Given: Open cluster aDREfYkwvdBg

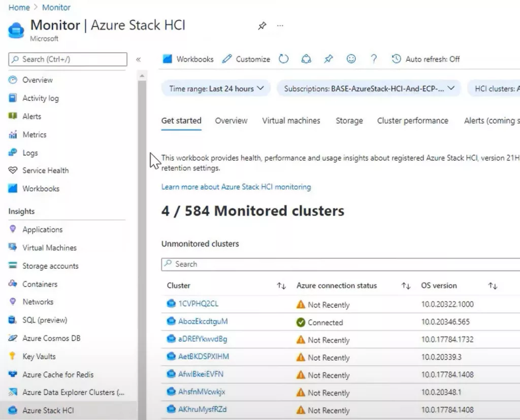Looking at the screenshot, I should (x=203, y=339).
